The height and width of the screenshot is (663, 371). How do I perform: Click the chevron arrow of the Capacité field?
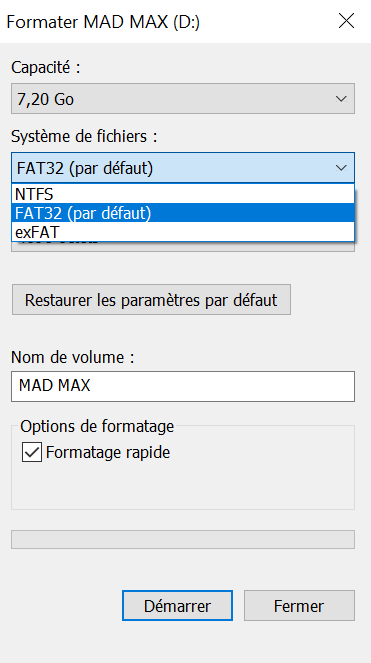tap(341, 99)
